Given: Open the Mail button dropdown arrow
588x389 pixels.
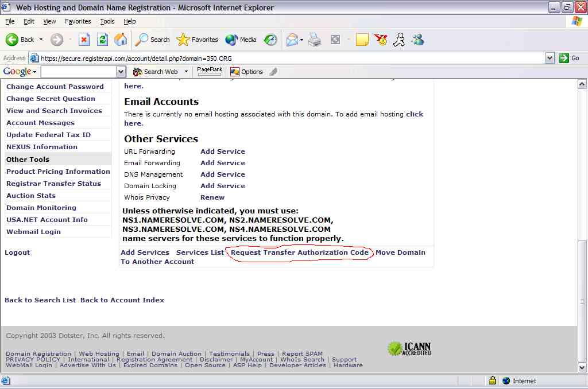Looking at the screenshot, I should (x=301, y=40).
